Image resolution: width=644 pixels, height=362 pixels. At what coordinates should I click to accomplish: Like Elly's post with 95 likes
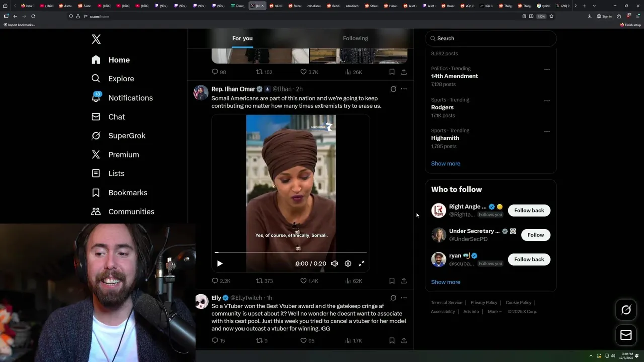307,341
